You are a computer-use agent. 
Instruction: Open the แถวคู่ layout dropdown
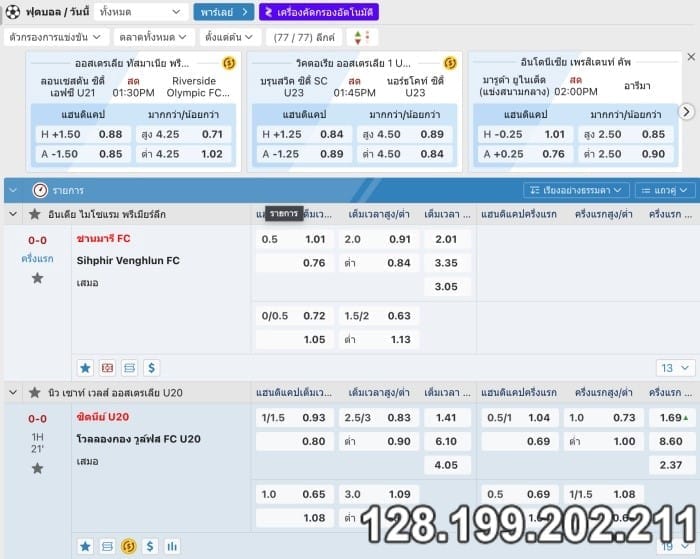pos(665,191)
